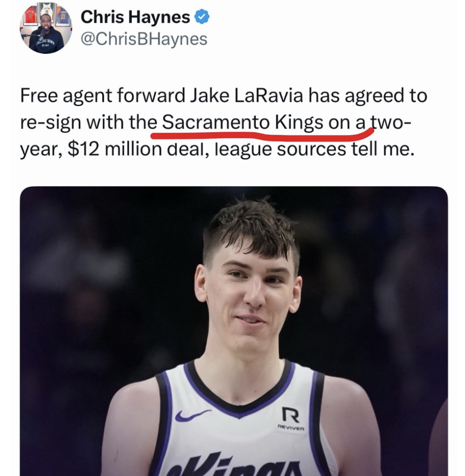The height and width of the screenshot is (476, 465).
Task: Open Chris Haynes profile avatar
Action: (46, 29)
